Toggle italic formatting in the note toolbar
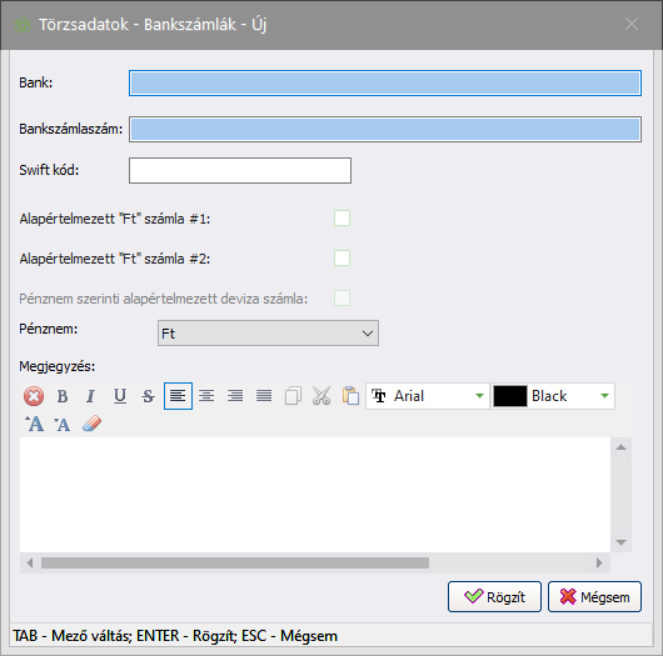 [90, 396]
